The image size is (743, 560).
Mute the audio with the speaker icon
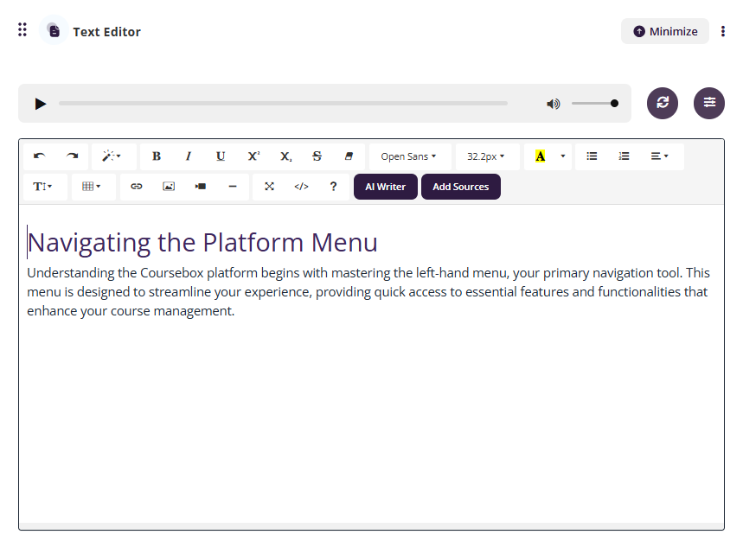pos(553,104)
